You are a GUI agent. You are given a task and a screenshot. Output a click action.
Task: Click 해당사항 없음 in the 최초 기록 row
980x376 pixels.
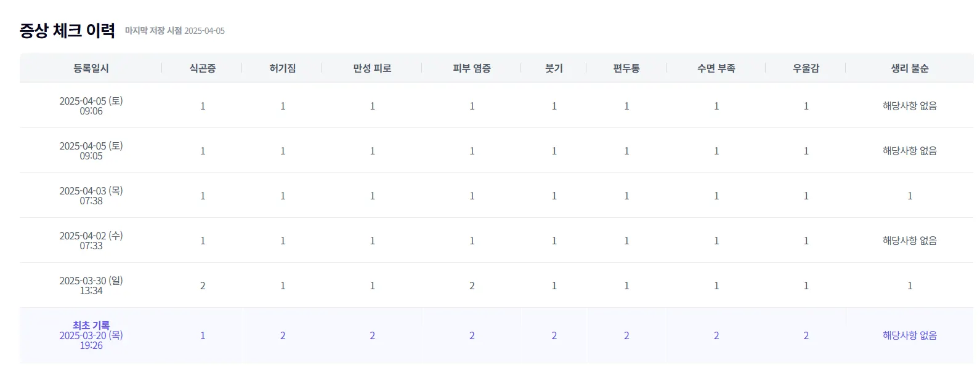pyautogui.click(x=909, y=335)
